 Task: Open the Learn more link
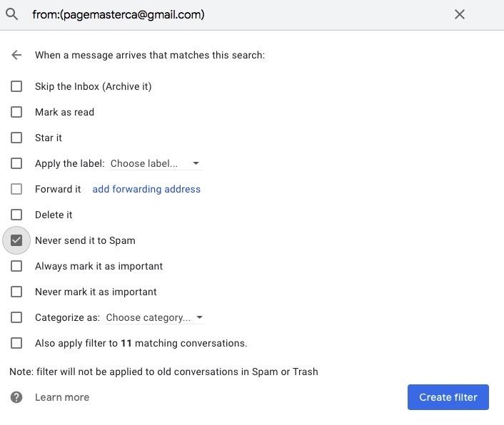pyautogui.click(x=62, y=397)
